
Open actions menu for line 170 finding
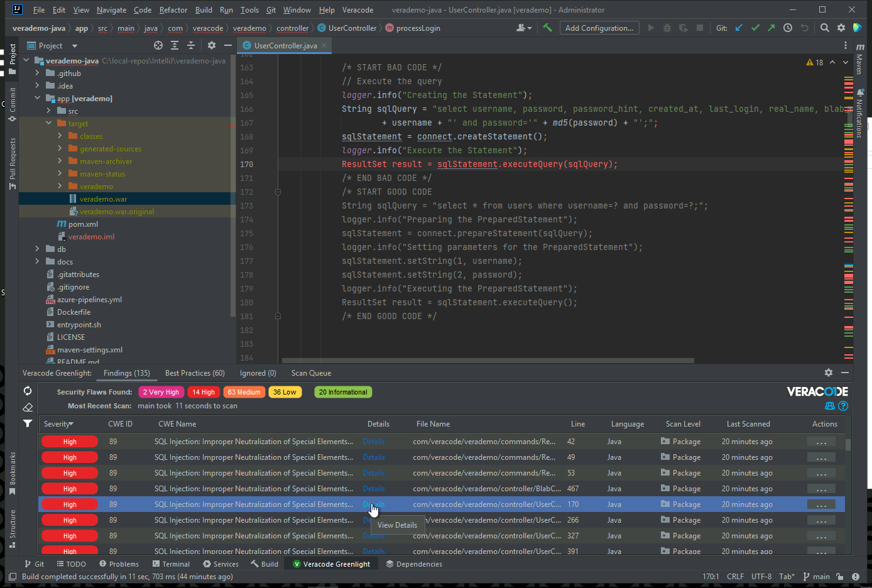coord(821,504)
